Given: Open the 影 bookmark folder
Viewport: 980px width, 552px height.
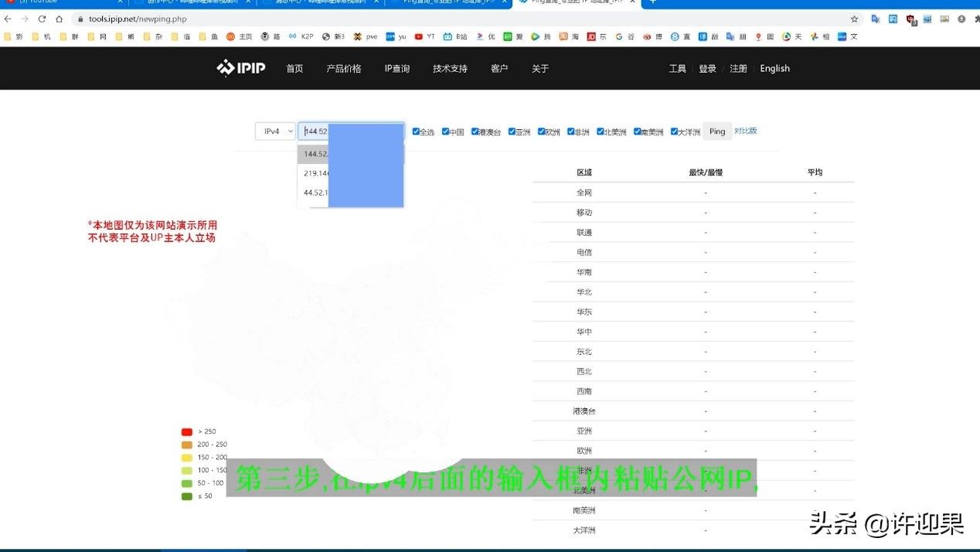Looking at the screenshot, I should coord(13,36).
